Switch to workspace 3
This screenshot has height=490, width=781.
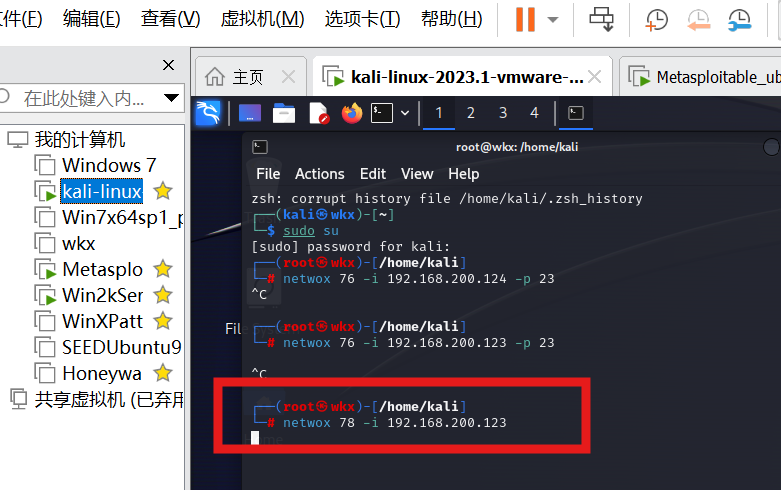coord(503,113)
